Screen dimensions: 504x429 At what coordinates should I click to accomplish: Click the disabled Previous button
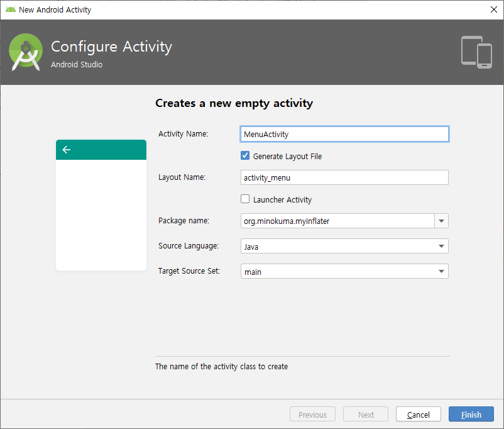coord(312,414)
